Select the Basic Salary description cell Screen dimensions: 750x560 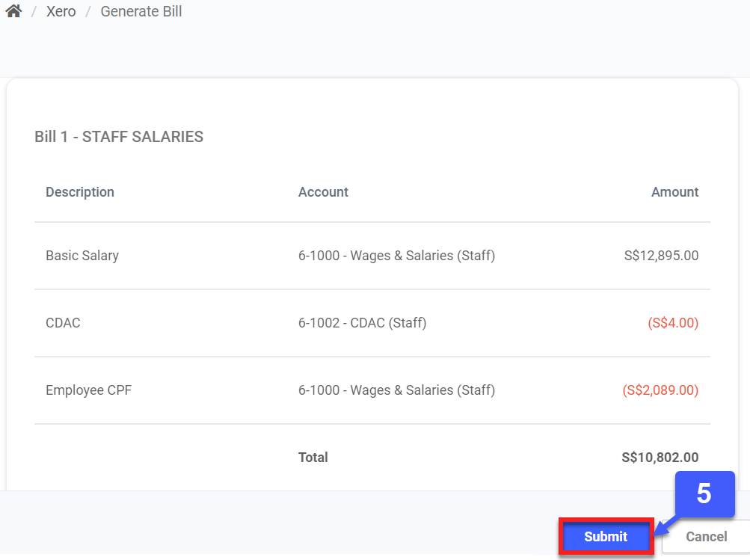pyautogui.click(x=82, y=256)
